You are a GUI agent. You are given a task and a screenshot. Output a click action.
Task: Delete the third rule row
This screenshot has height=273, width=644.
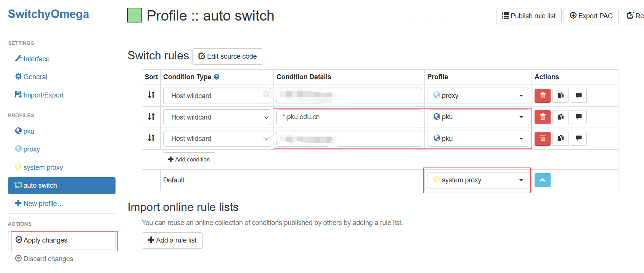point(543,139)
